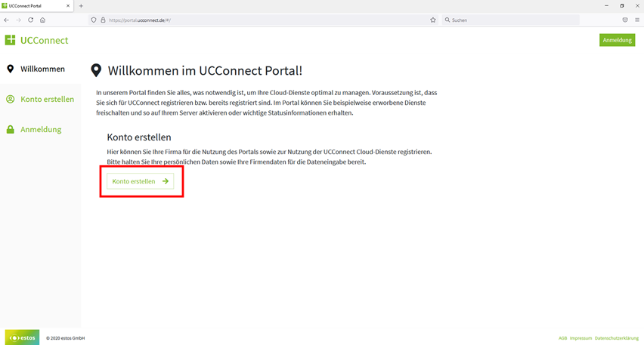Focus the URL address bar
This screenshot has height=345, width=644.
pyautogui.click(x=265, y=20)
